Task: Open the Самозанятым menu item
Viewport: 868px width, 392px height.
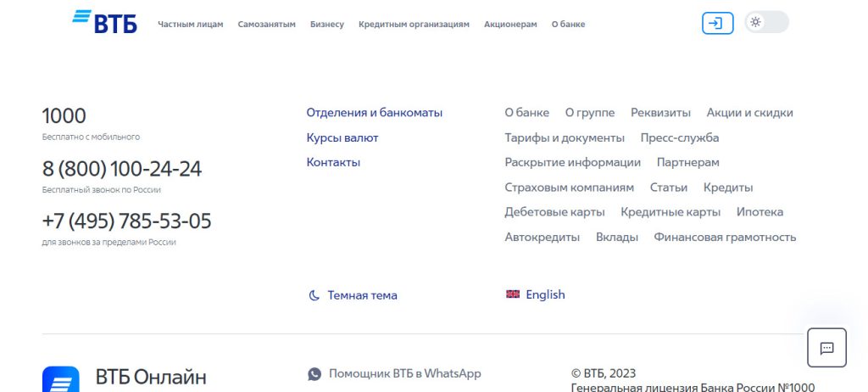Action: (x=267, y=25)
